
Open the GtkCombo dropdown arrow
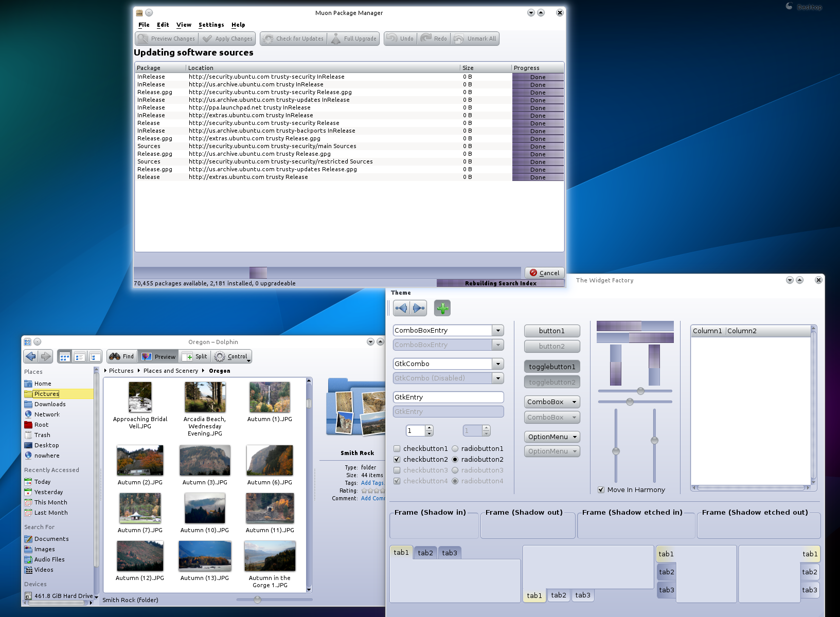pos(498,364)
